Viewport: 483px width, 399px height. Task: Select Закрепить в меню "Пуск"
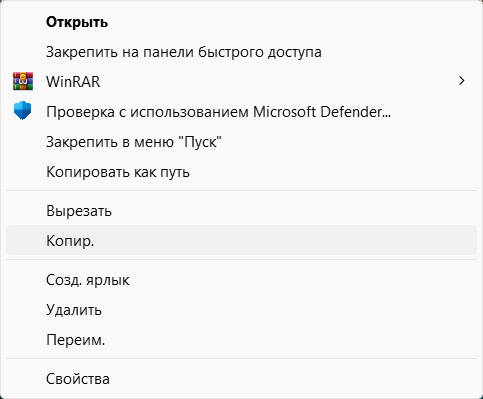(241, 142)
